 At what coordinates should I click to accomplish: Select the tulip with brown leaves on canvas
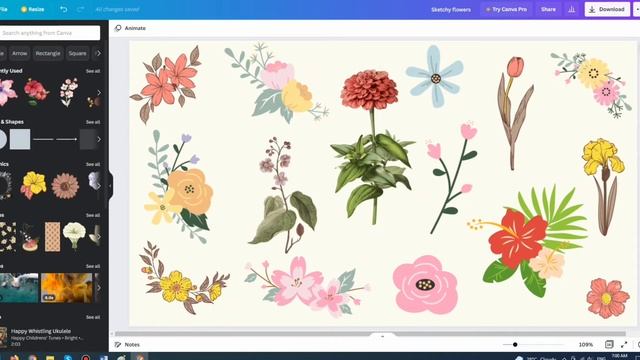coord(514,113)
